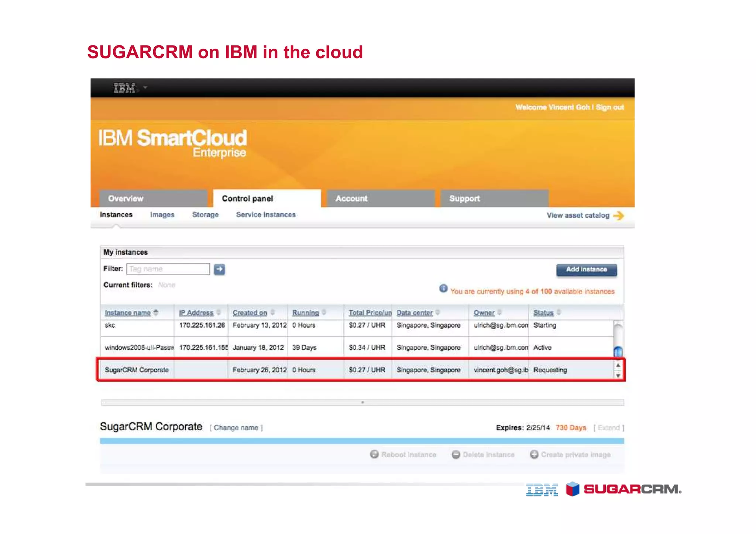756x534 pixels.
Task: Click IP address 170.225.161.26
Action: (202, 325)
